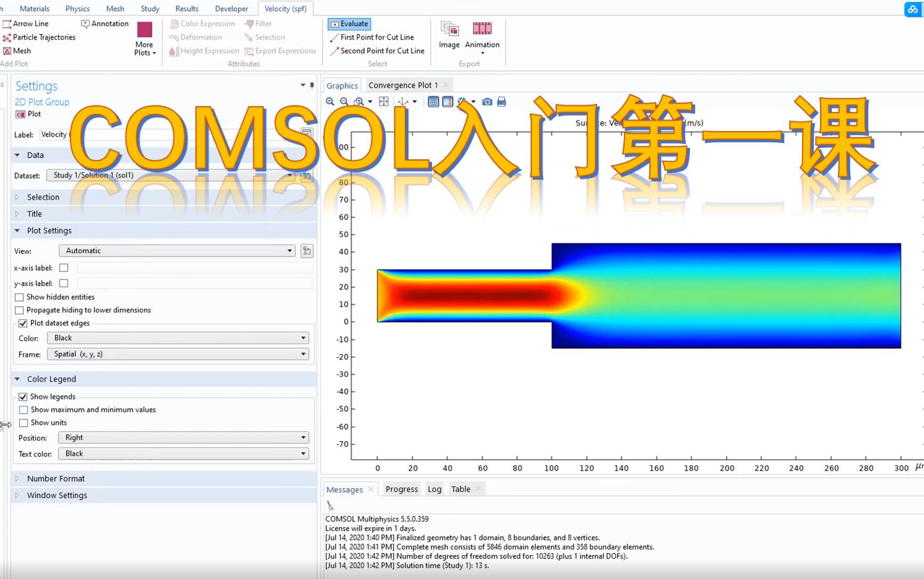
Task: Click the Evaluate button
Action: coord(349,24)
